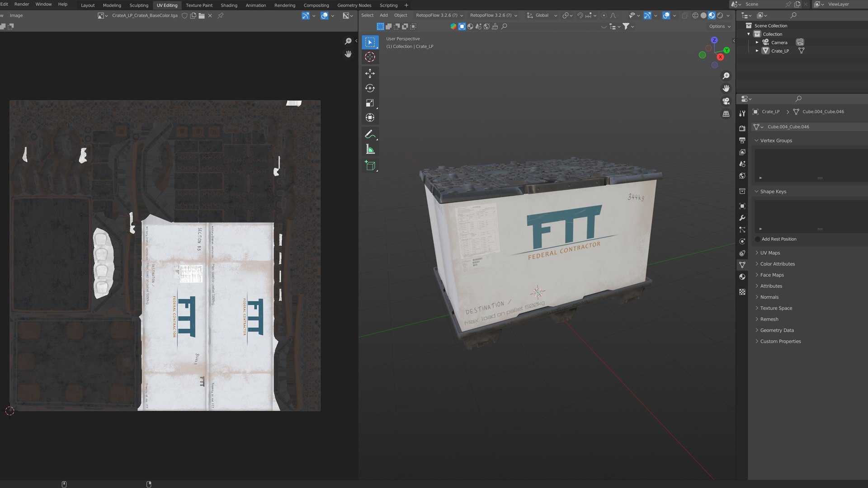The height and width of the screenshot is (488, 868).
Task: Switch to the Geometry Nodes workspace tab
Action: point(354,5)
